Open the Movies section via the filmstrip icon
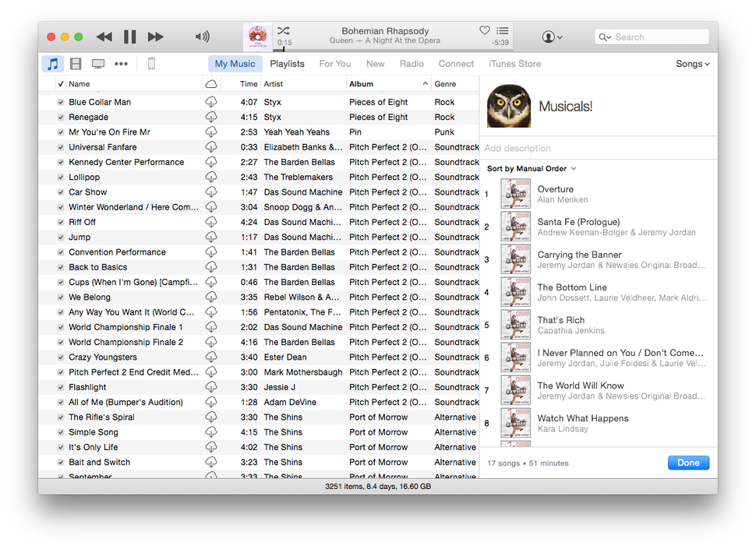The height and width of the screenshot is (549, 756). (75, 63)
